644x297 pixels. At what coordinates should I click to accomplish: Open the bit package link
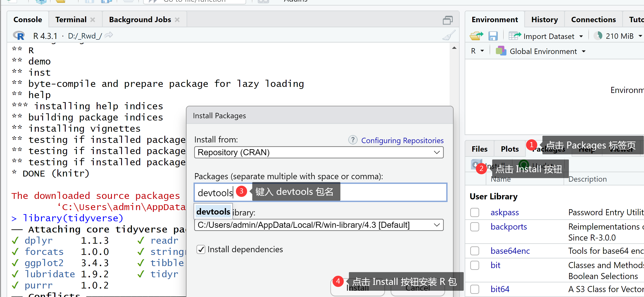pos(495,265)
